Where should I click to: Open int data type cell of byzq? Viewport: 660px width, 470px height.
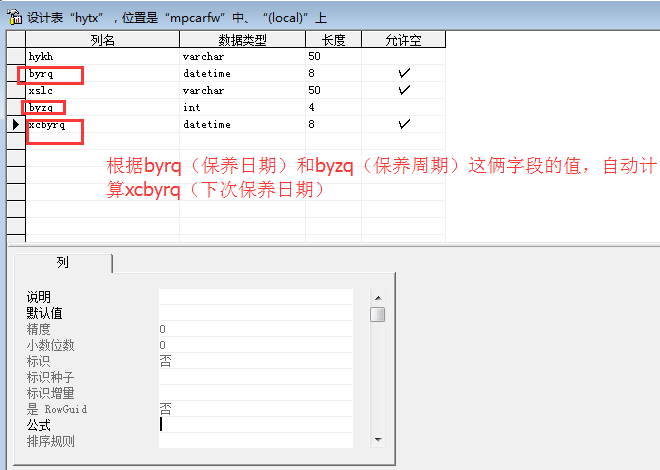pos(242,107)
